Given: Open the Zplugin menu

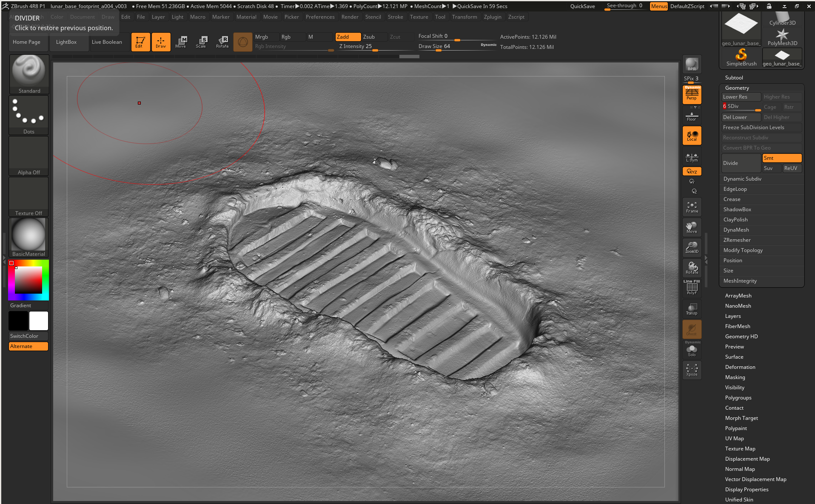Looking at the screenshot, I should (493, 17).
